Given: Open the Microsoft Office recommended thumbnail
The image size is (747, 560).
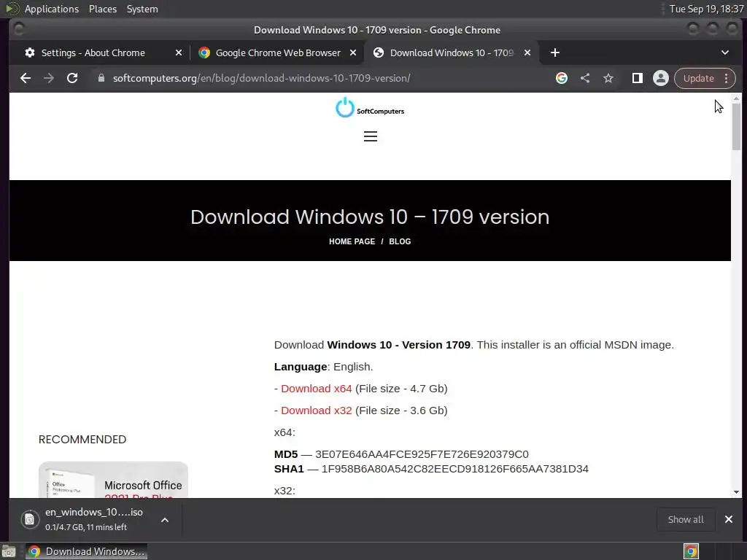Looking at the screenshot, I should pos(113,480).
